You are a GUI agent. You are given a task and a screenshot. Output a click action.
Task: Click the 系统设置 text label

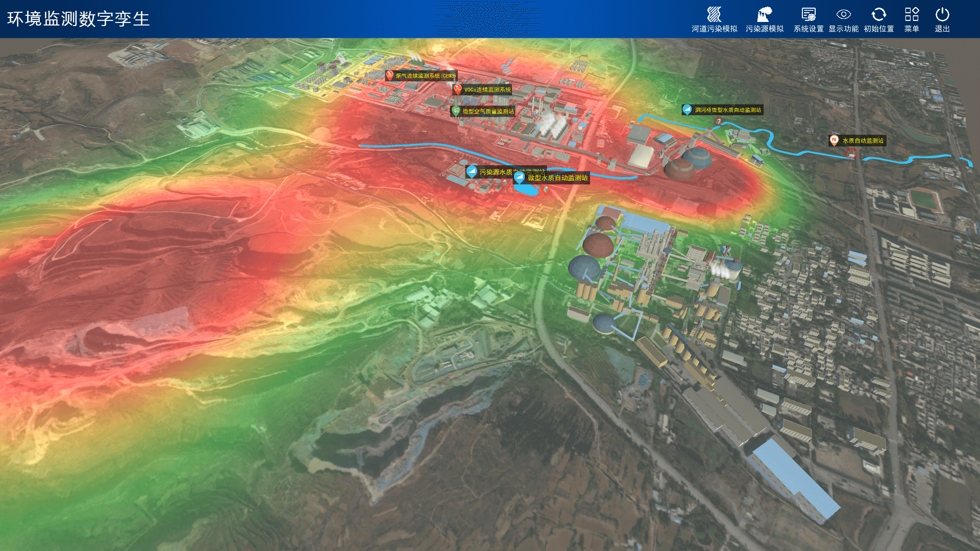[x=808, y=29]
